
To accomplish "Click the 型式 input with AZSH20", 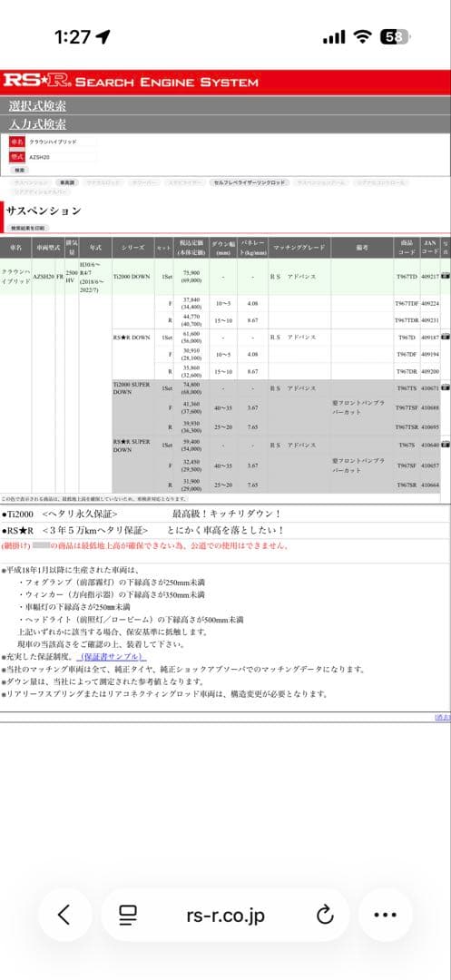I will click(61, 158).
